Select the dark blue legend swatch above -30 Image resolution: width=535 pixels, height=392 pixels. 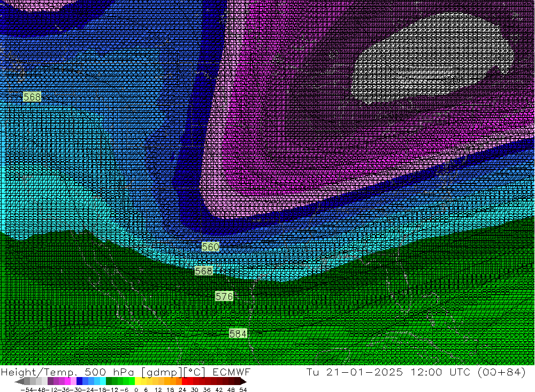(x=80, y=381)
